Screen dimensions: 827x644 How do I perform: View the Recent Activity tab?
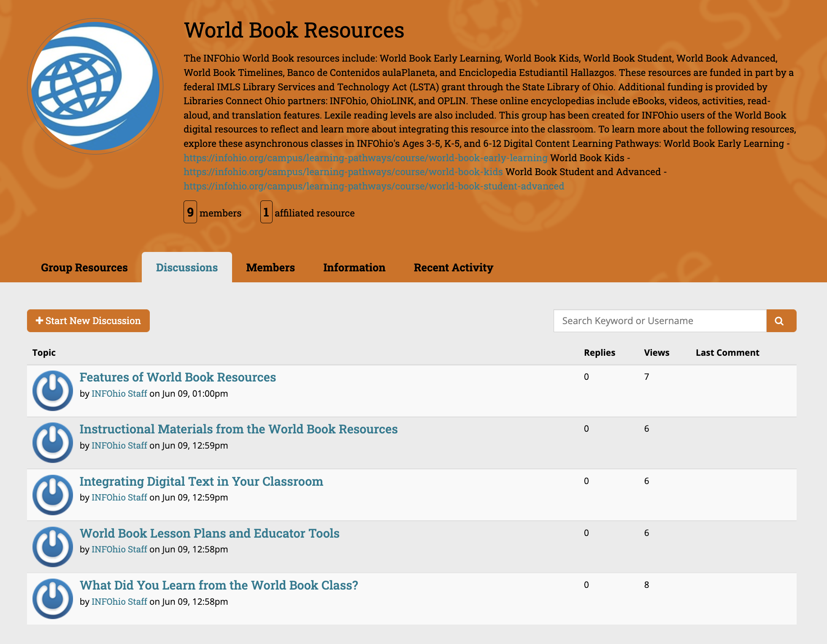[x=453, y=268]
